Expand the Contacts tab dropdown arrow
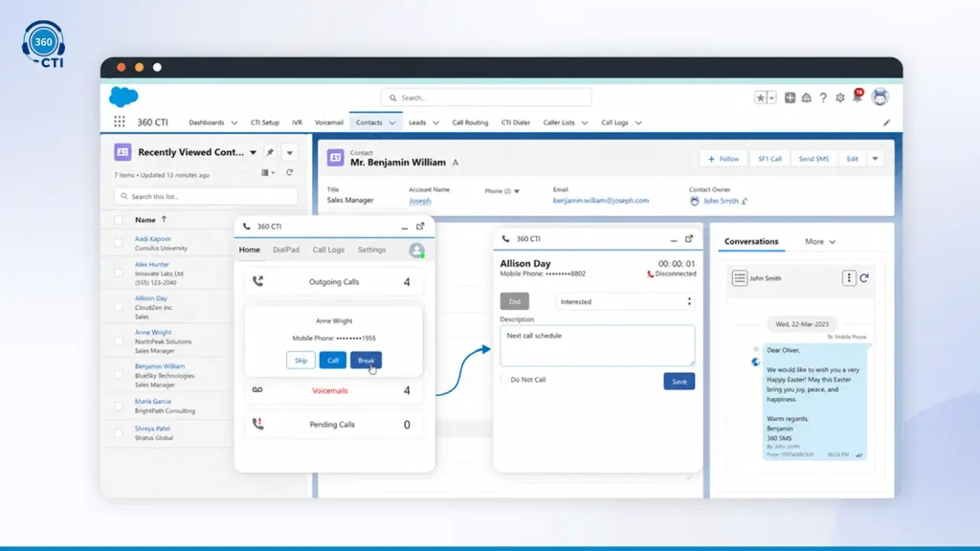The image size is (980, 551). 392,123
